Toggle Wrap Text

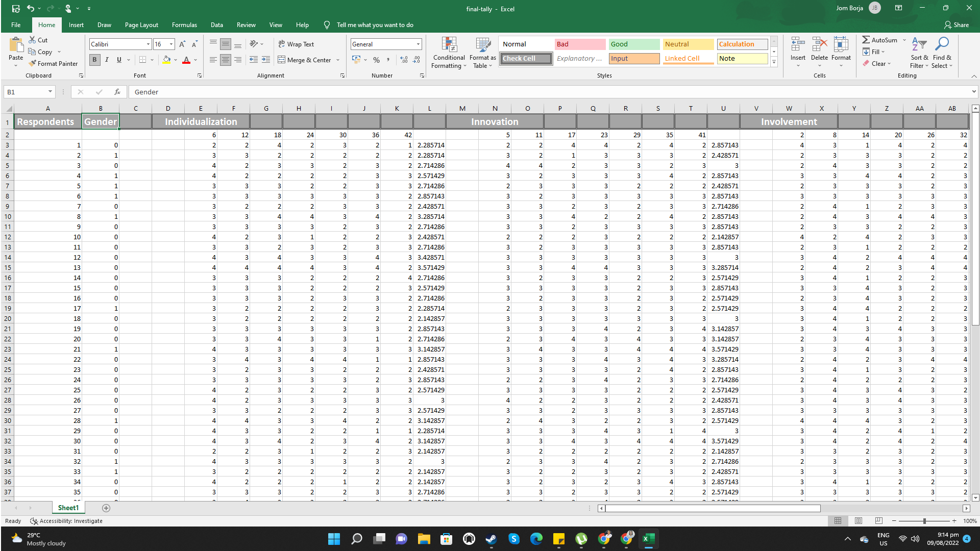point(296,44)
